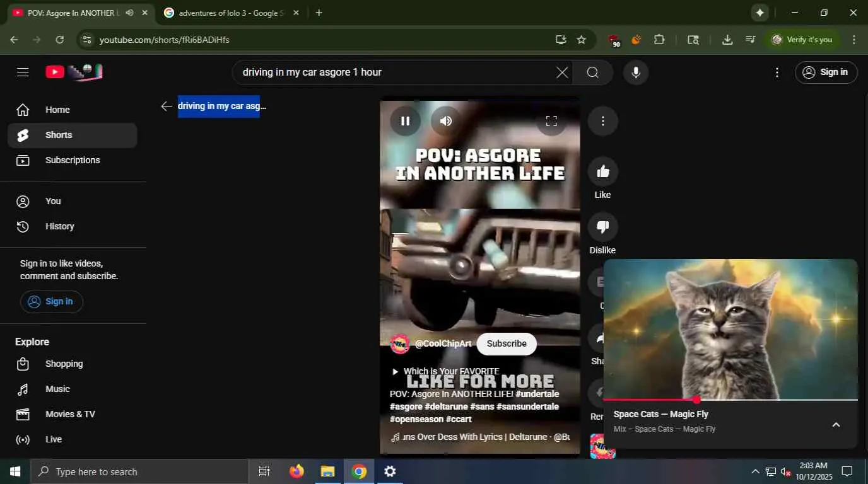Open the @CoolChipArt channel name link
This screenshot has width=868, height=484.
point(443,344)
